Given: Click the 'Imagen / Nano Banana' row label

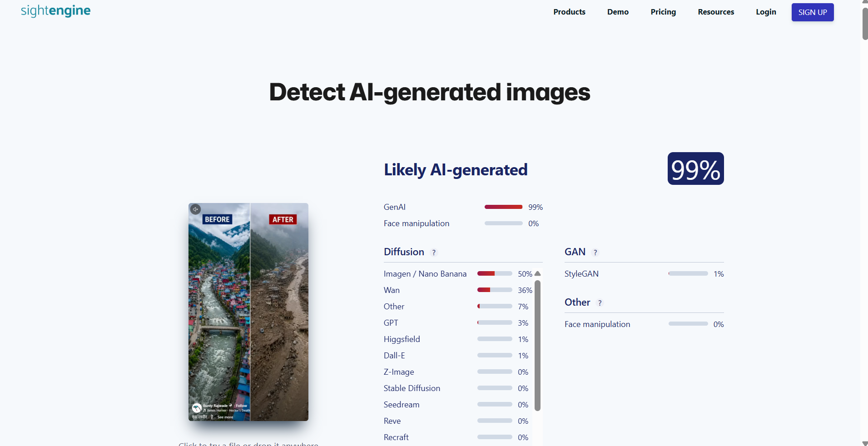Looking at the screenshot, I should tap(425, 274).
